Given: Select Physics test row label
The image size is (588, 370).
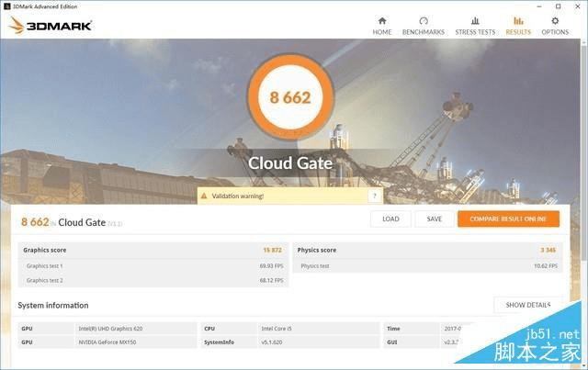Looking at the screenshot, I should [x=315, y=265].
